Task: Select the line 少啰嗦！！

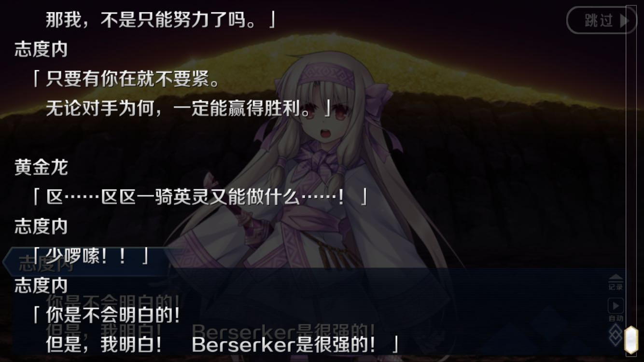Action: click(91, 256)
